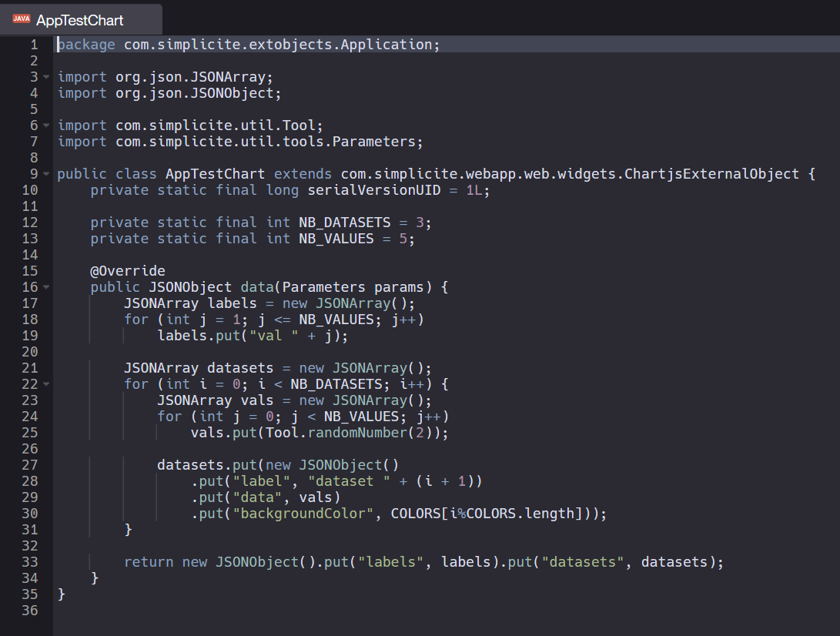This screenshot has width=840, height=636.
Task: Collapse the org.json imports fold on line 3
Action: coord(47,77)
